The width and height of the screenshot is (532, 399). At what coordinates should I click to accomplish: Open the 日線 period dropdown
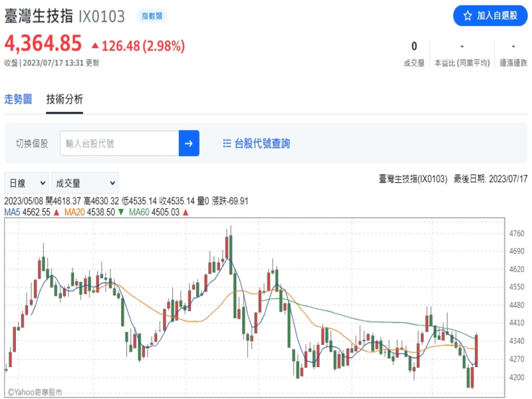click(x=27, y=183)
